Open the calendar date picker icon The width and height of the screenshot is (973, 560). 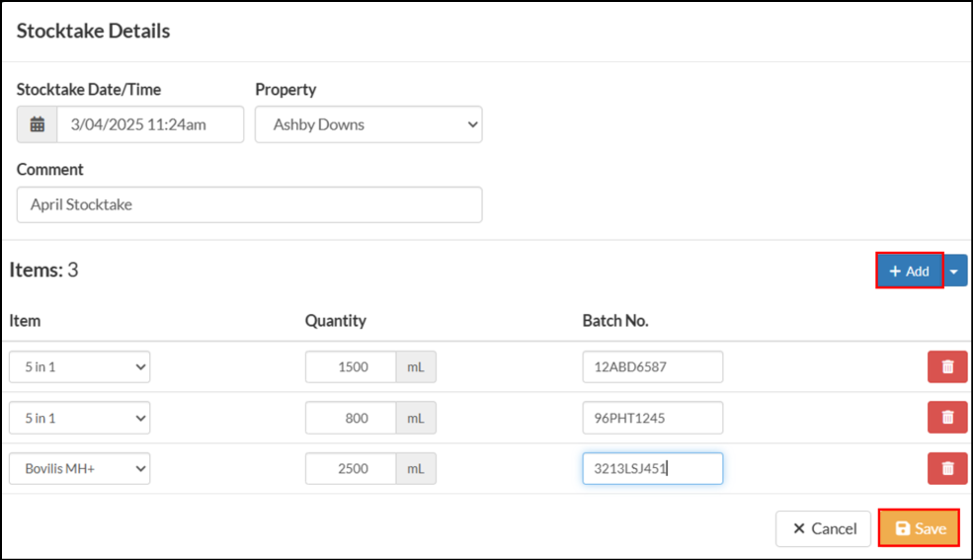[38, 124]
